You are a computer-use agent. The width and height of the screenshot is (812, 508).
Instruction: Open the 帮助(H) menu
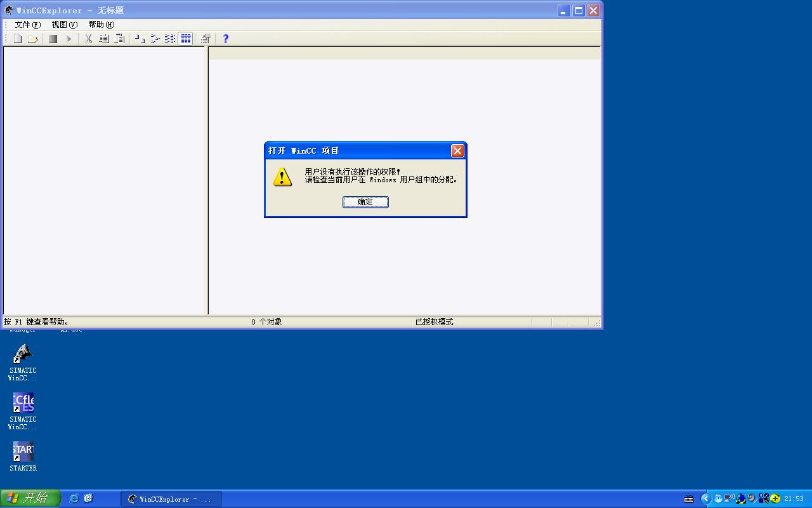point(101,24)
